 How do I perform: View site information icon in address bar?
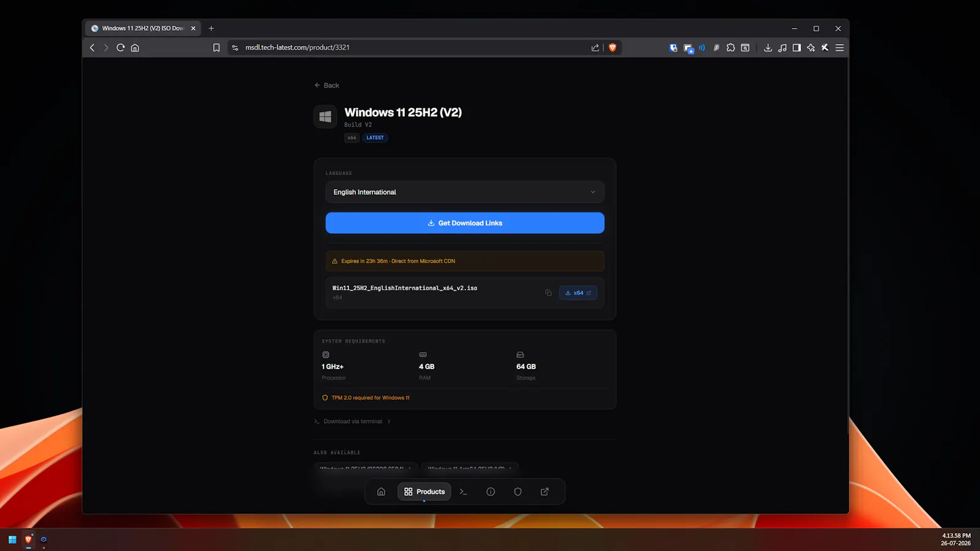(x=235, y=48)
